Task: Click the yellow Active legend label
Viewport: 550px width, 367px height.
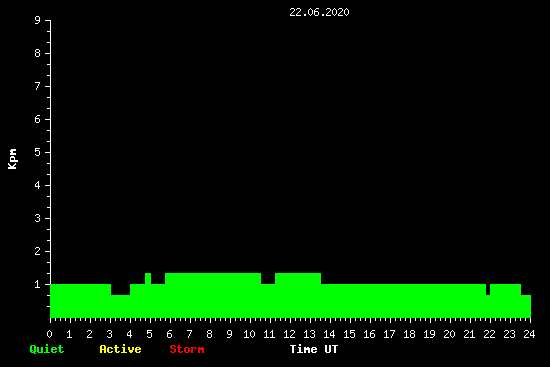Action: click(x=120, y=349)
